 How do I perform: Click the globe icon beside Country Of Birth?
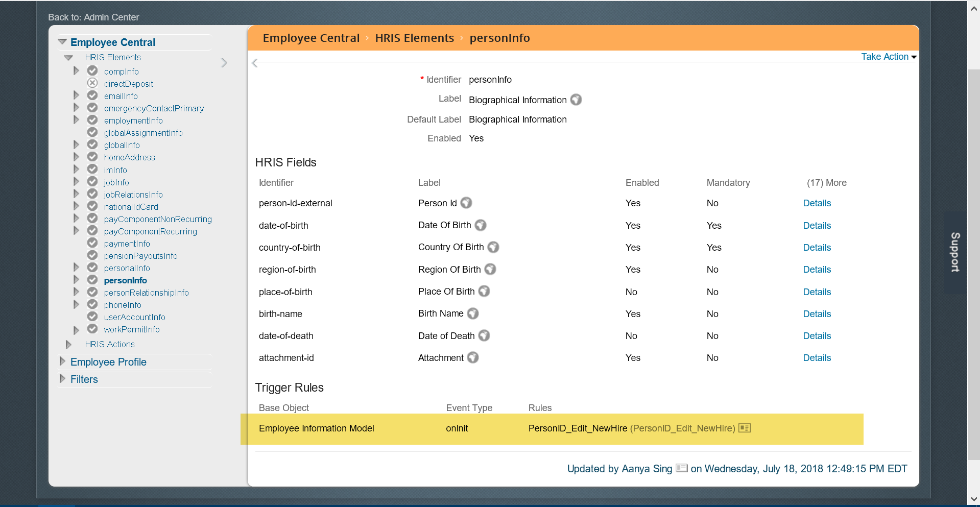[x=493, y=247]
